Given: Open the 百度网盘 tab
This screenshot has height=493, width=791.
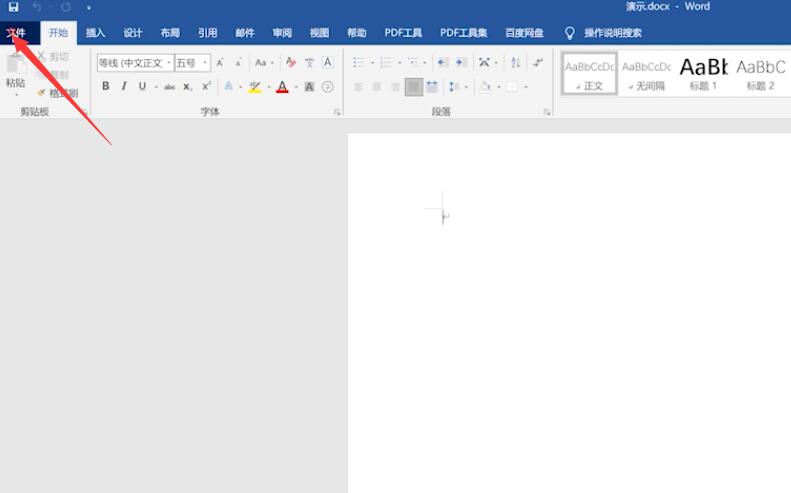Looking at the screenshot, I should click(x=524, y=33).
